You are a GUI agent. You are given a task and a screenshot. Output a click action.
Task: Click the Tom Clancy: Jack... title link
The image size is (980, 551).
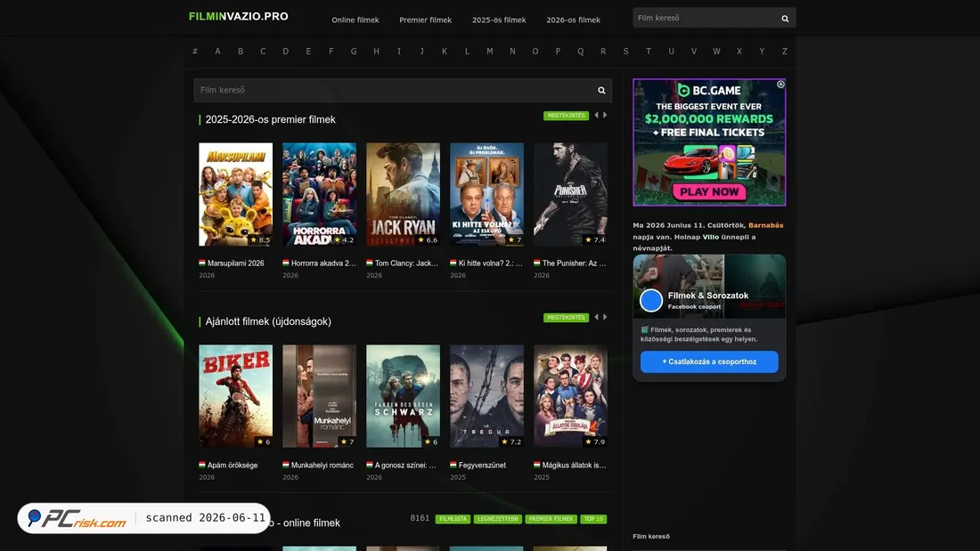point(406,263)
